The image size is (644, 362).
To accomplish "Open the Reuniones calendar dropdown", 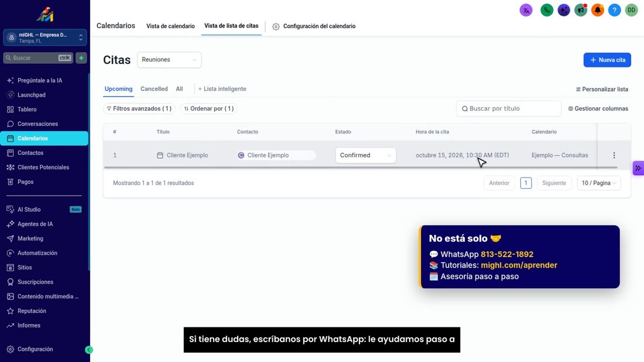I will [x=169, y=60].
